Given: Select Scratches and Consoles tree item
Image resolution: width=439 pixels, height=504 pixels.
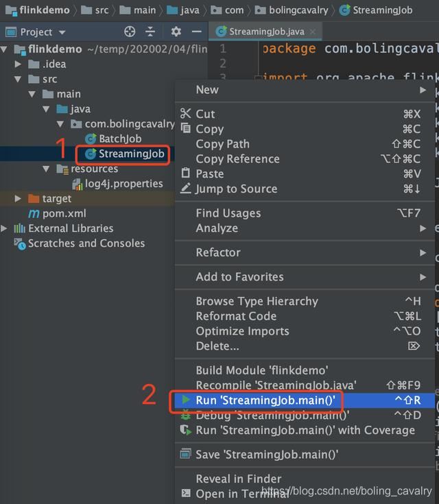Looking at the screenshot, I should click(x=86, y=243).
